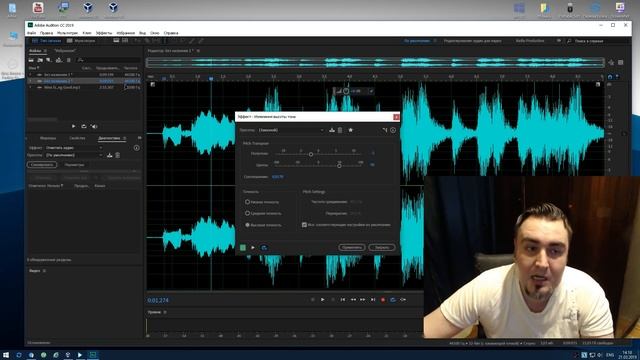Click Play in main transport controls
640x360 pixels.
click(322, 300)
